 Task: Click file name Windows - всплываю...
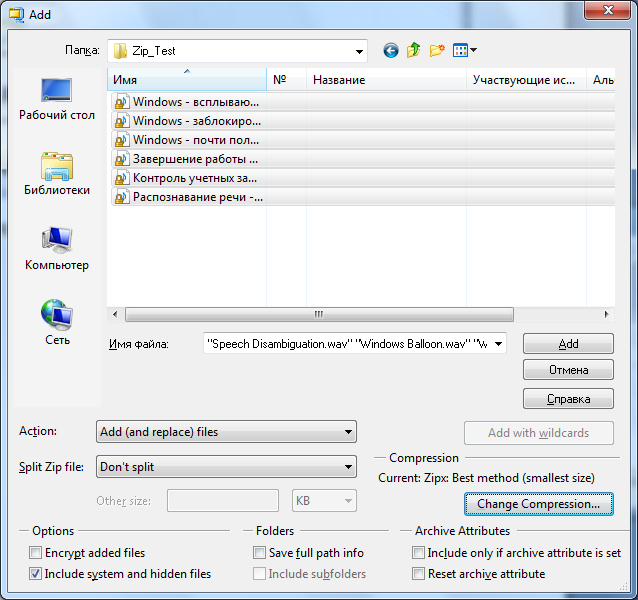pos(196,102)
